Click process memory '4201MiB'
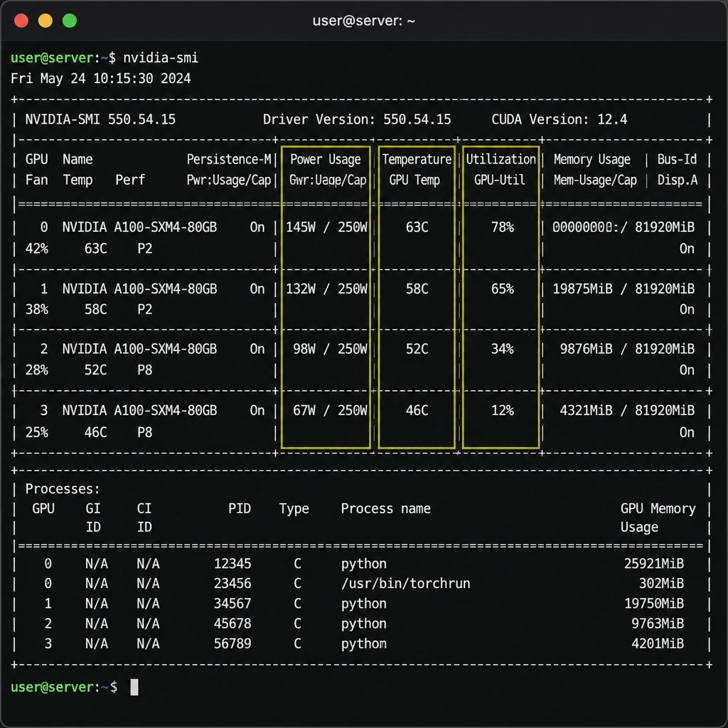Screen dimensions: 728x728 click(x=658, y=643)
